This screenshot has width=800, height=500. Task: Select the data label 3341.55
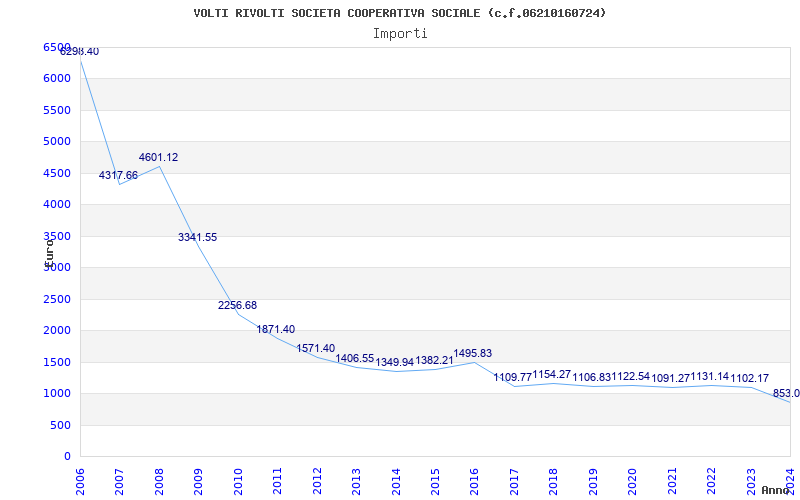(x=197, y=237)
